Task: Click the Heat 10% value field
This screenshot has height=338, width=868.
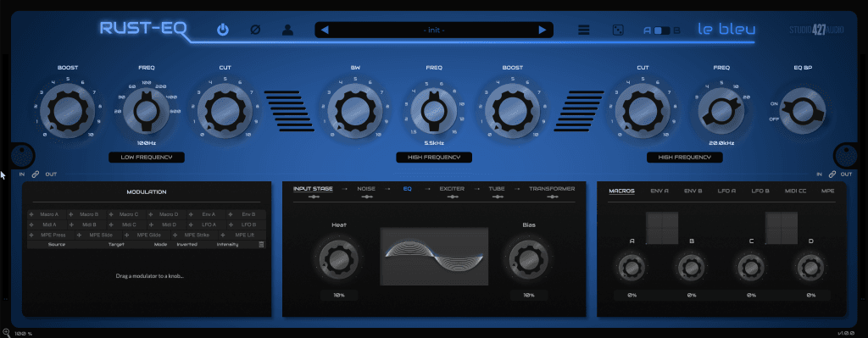Action: (x=339, y=296)
